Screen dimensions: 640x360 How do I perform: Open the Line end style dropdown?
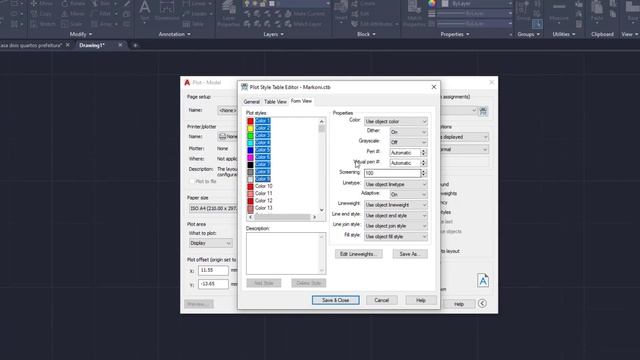coord(396,216)
